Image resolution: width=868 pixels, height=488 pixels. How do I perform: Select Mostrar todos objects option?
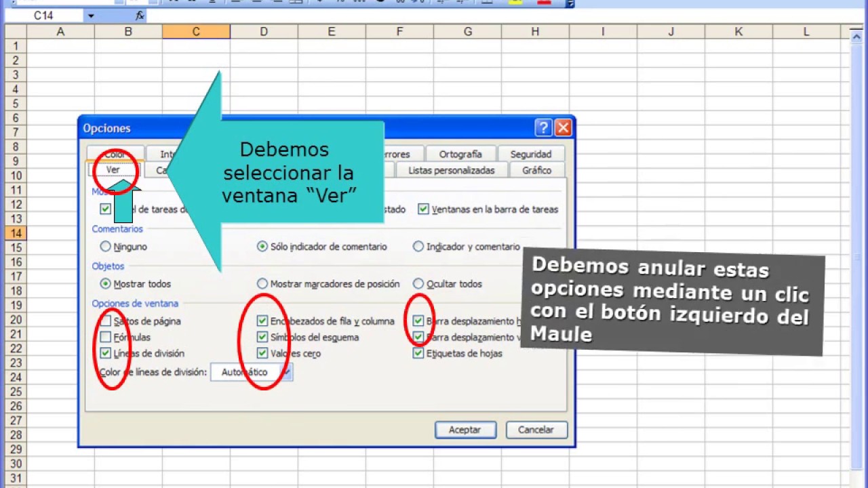(105, 284)
